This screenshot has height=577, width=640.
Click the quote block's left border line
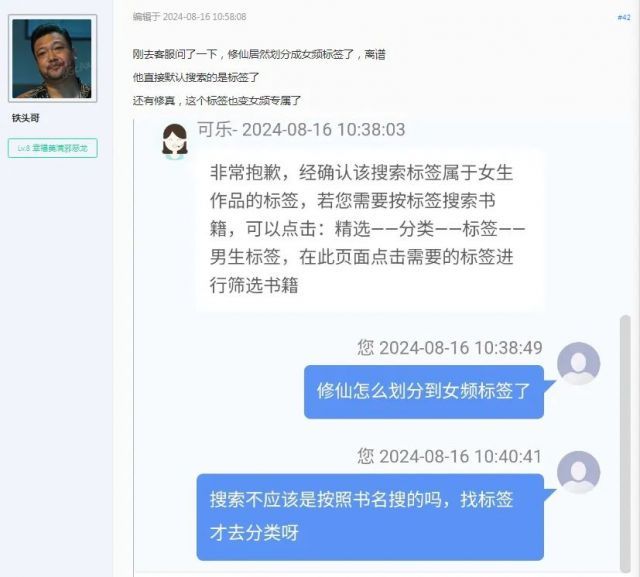coord(134,347)
